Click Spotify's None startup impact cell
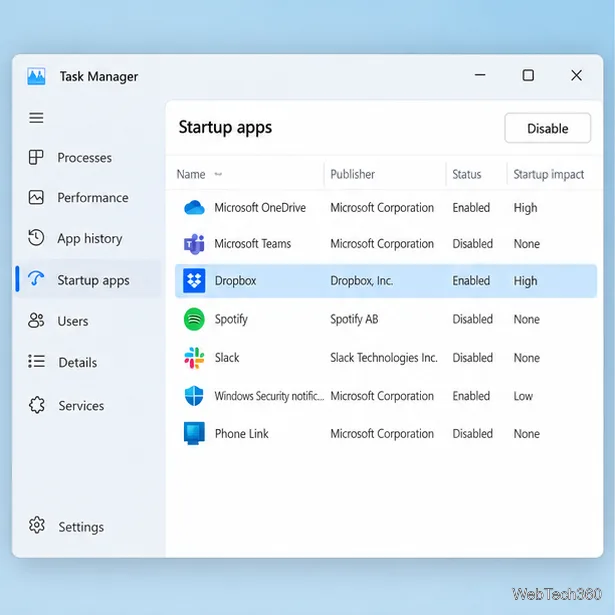This screenshot has height=615, width=615. tap(527, 319)
